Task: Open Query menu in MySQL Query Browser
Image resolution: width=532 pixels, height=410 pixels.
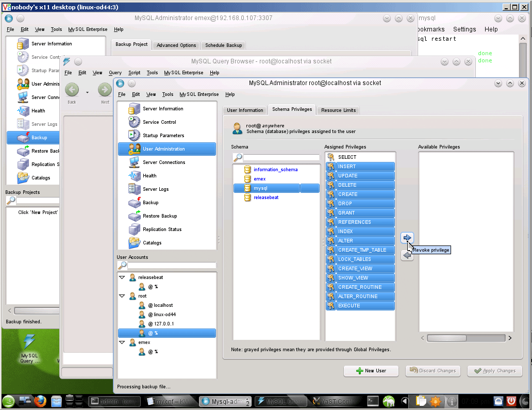Action: click(x=115, y=73)
